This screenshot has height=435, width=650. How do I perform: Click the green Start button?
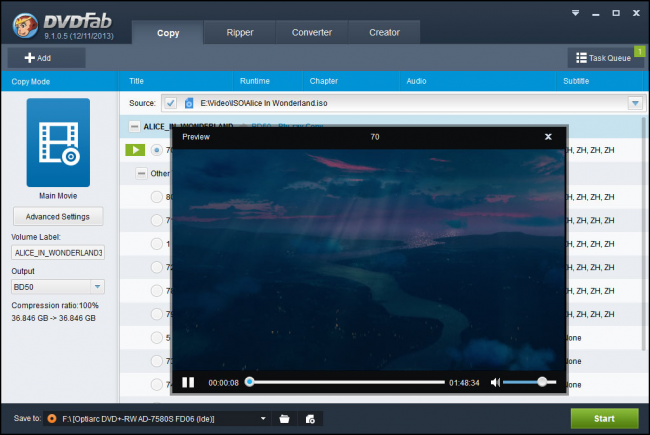coord(604,418)
